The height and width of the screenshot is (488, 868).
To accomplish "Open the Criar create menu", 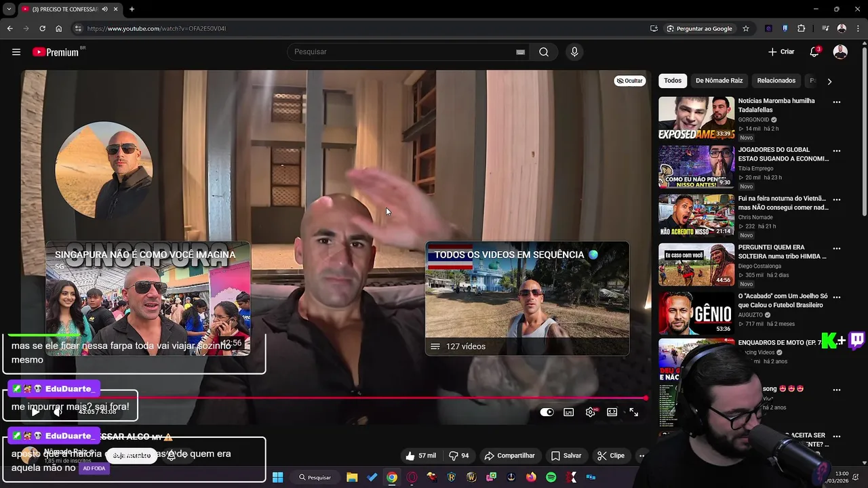I will coord(781,52).
